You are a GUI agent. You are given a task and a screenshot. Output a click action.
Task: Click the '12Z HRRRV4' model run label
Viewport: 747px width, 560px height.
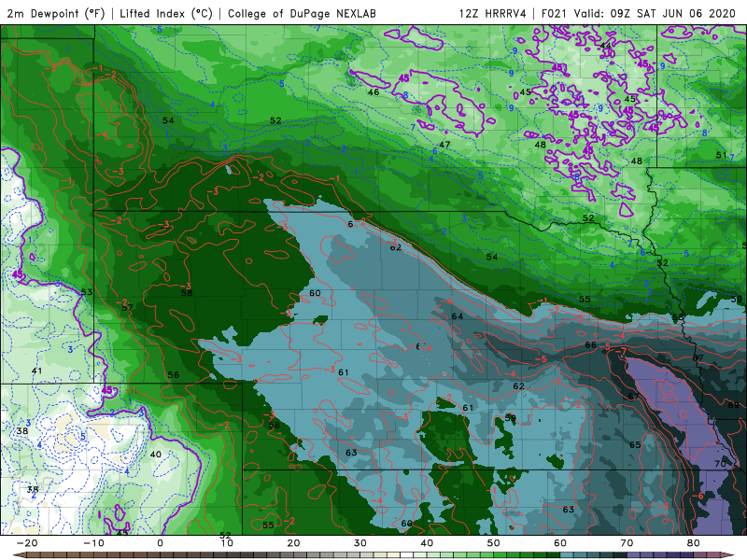pos(492,13)
